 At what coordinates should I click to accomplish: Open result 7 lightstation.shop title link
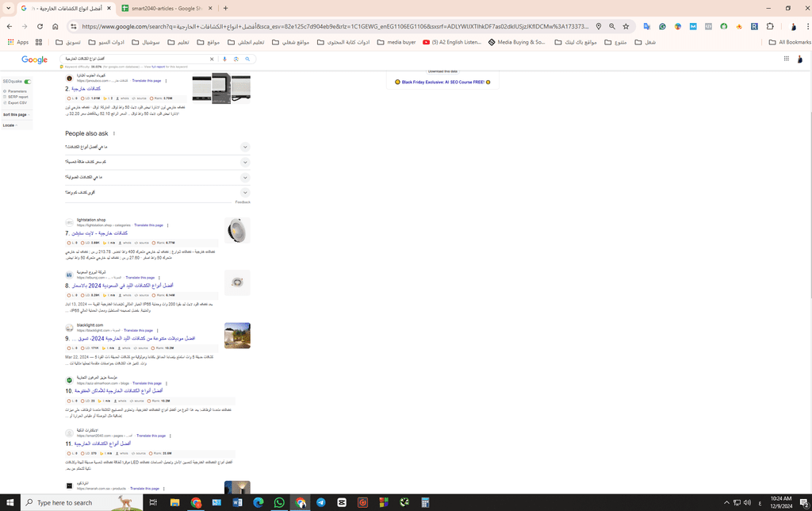click(99, 233)
